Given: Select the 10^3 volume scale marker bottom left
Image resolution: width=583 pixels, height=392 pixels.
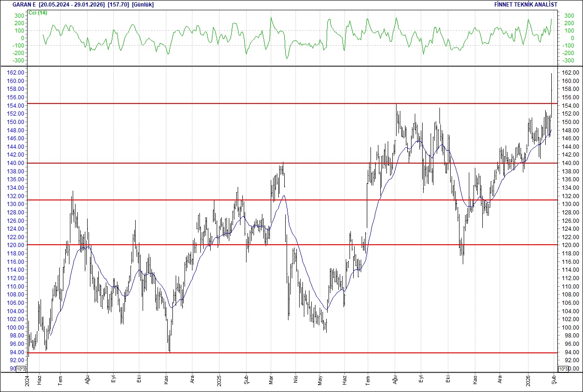Looking at the screenshot, I should [22, 368].
